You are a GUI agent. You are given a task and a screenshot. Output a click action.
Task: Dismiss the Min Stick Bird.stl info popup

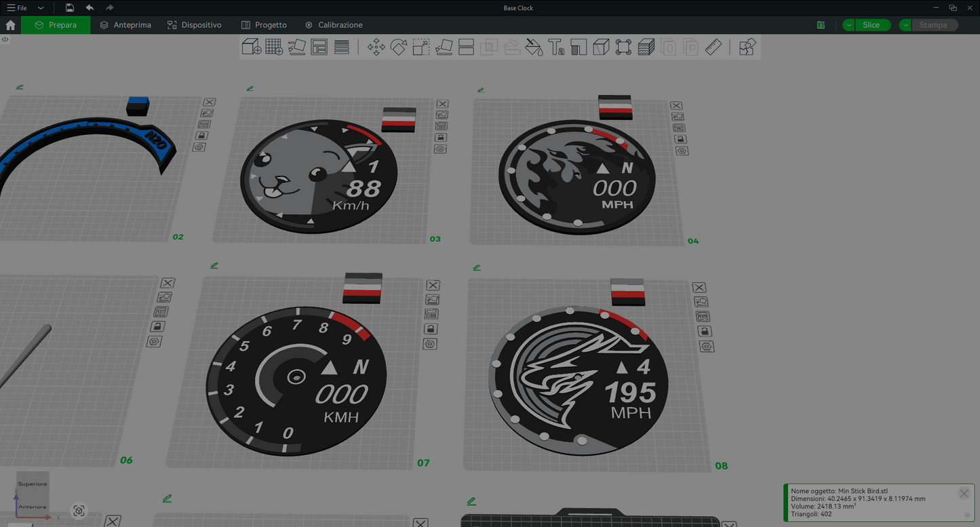coord(964,494)
